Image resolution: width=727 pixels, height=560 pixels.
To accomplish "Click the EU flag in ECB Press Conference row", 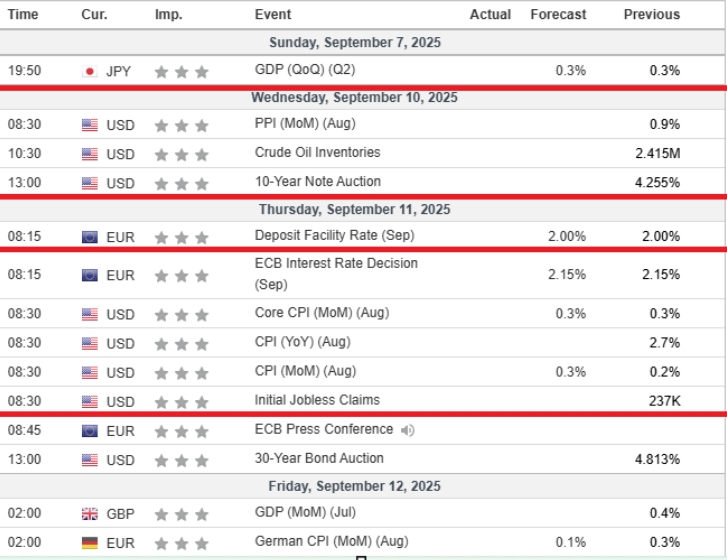I will pos(89,431).
